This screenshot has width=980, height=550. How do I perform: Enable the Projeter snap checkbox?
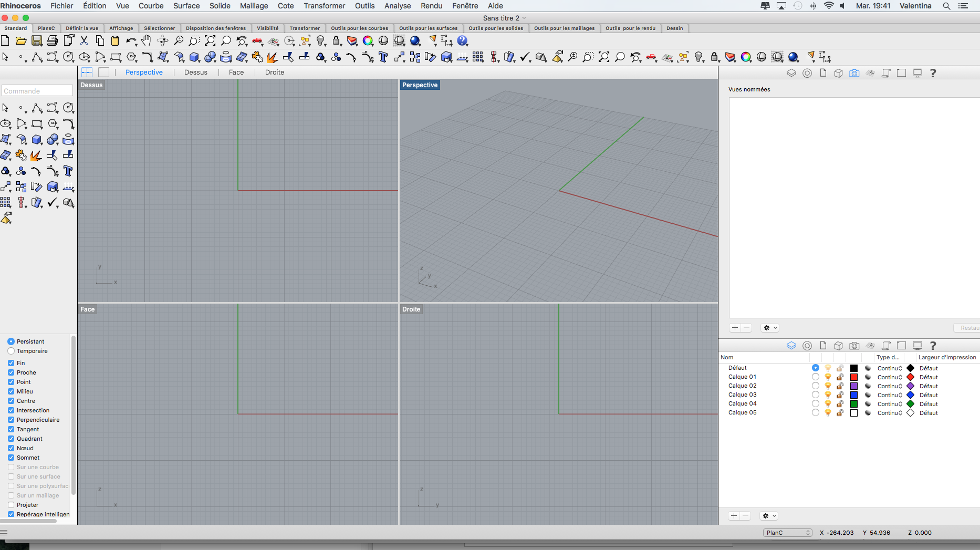11,505
